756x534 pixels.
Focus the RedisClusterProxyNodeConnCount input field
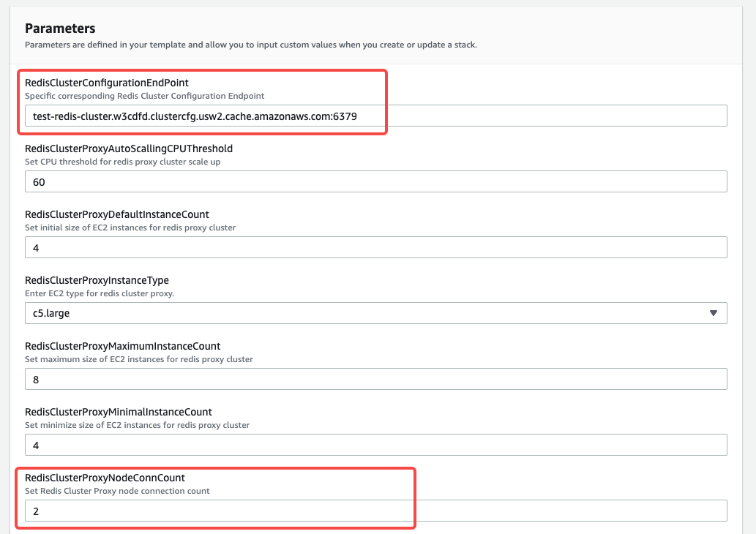(376, 511)
